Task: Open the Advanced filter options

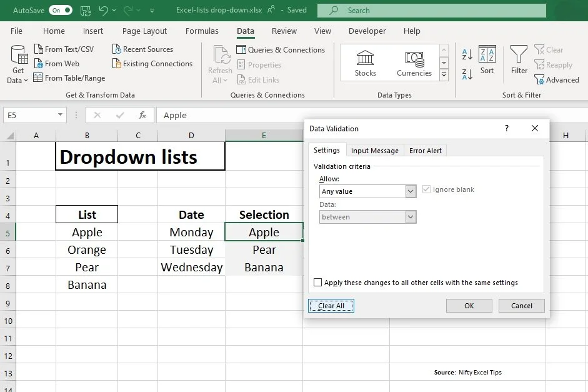Action: point(557,79)
